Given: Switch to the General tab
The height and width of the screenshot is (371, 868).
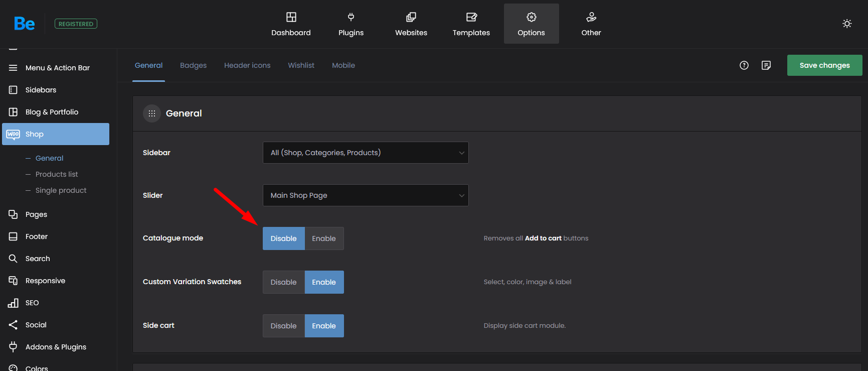Looking at the screenshot, I should pyautogui.click(x=149, y=65).
